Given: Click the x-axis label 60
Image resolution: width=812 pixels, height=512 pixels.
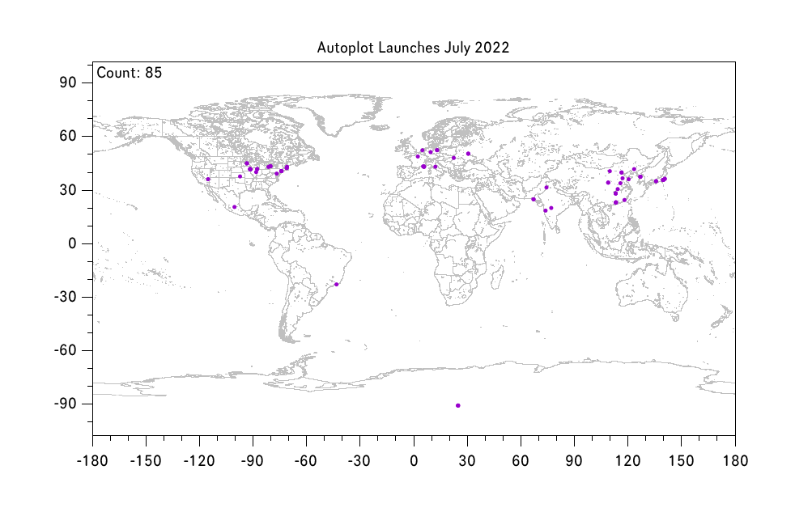Looking at the screenshot, I should pyautogui.click(x=521, y=461).
